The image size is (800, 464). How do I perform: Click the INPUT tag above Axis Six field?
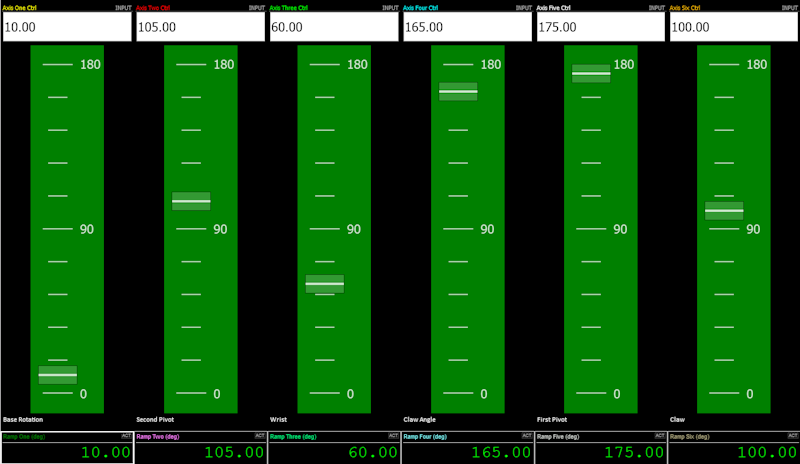tap(790, 8)
